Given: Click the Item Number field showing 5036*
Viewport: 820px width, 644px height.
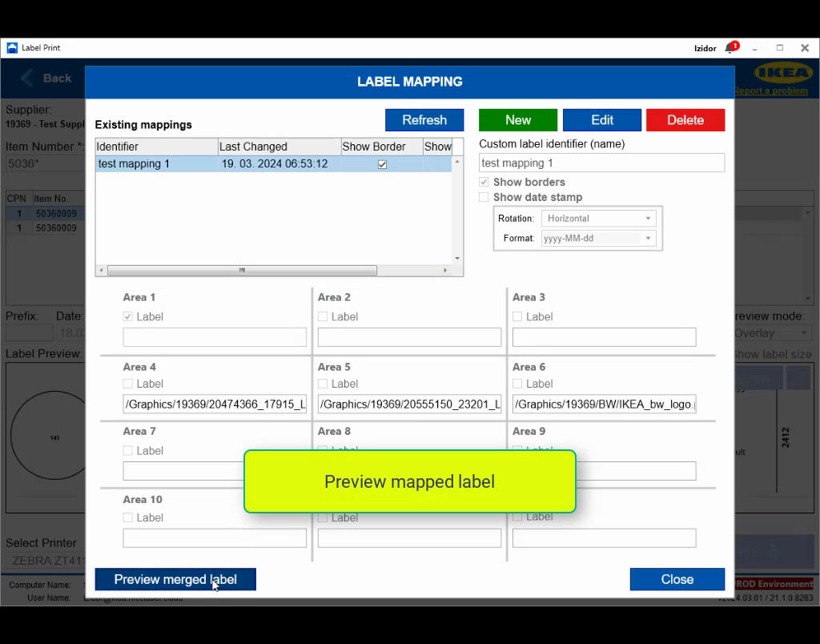Looking at the screenshot, I should [x=45, y=163].
